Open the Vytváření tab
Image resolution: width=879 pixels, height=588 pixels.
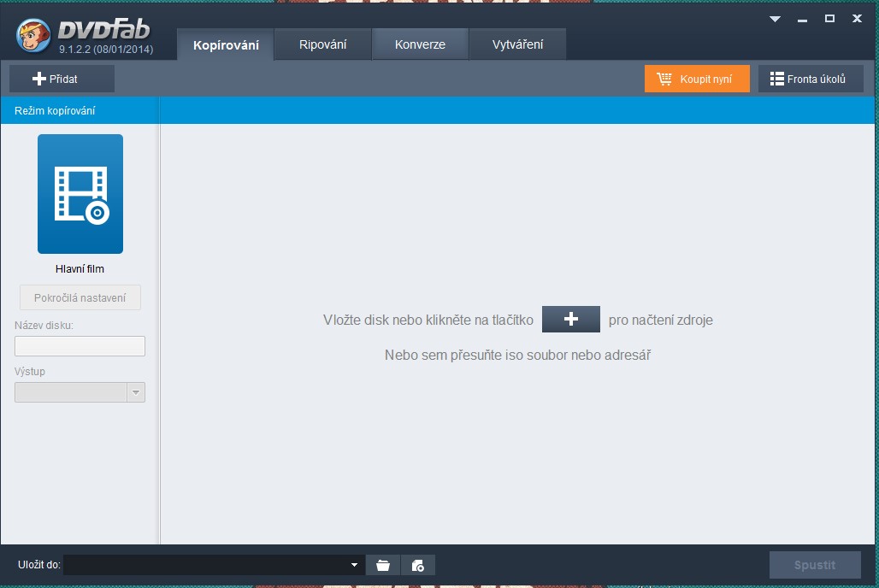click(x=517, y=44)
